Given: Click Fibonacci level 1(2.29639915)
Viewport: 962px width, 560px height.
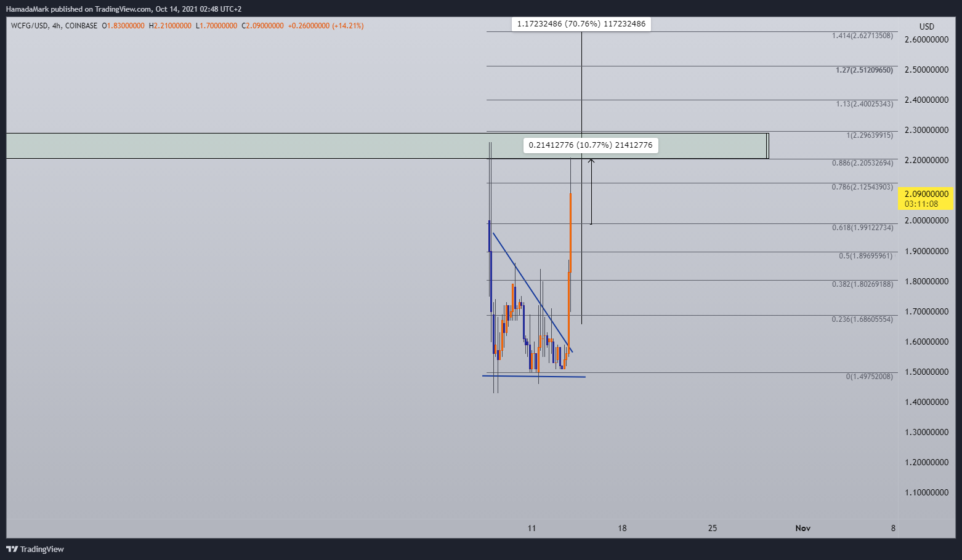Looking at the screenshot, I should (870, 135).
